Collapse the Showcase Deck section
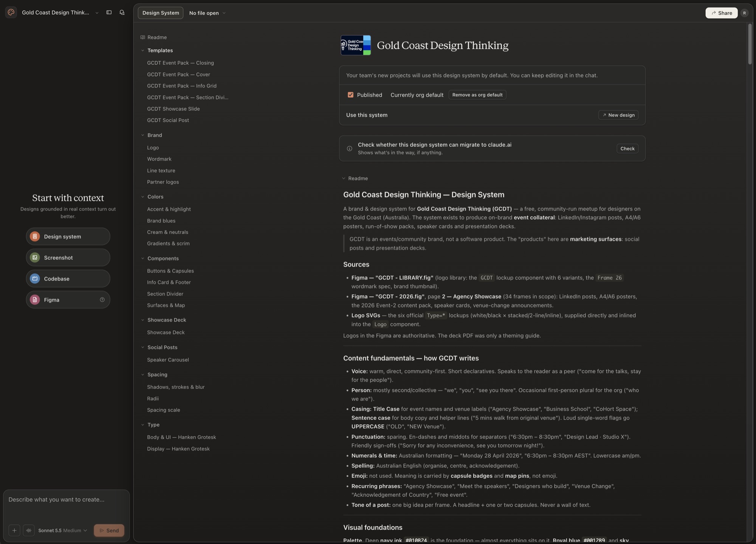The width and height of the screenshot is (756, 544). 143,320
